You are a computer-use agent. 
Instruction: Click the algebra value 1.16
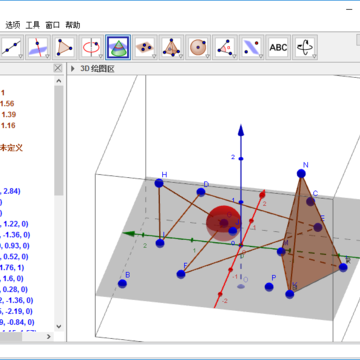(x=9, y=125)
